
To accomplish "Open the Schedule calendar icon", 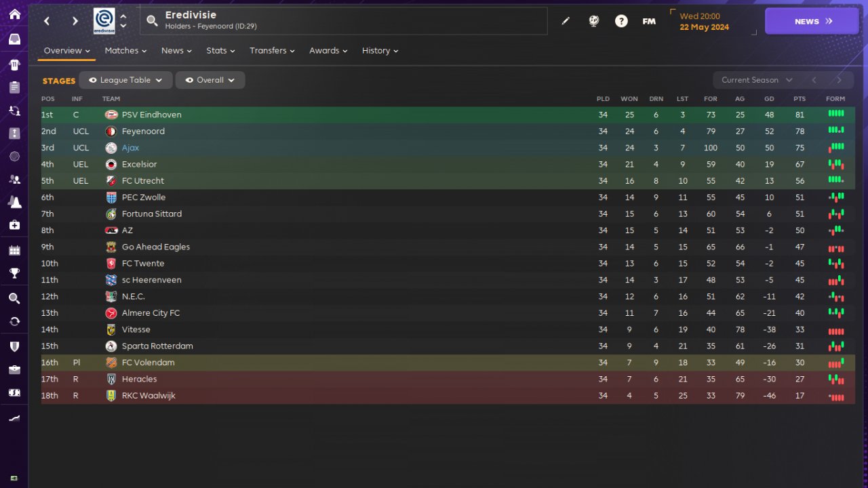I will click(x=14, y=250).
